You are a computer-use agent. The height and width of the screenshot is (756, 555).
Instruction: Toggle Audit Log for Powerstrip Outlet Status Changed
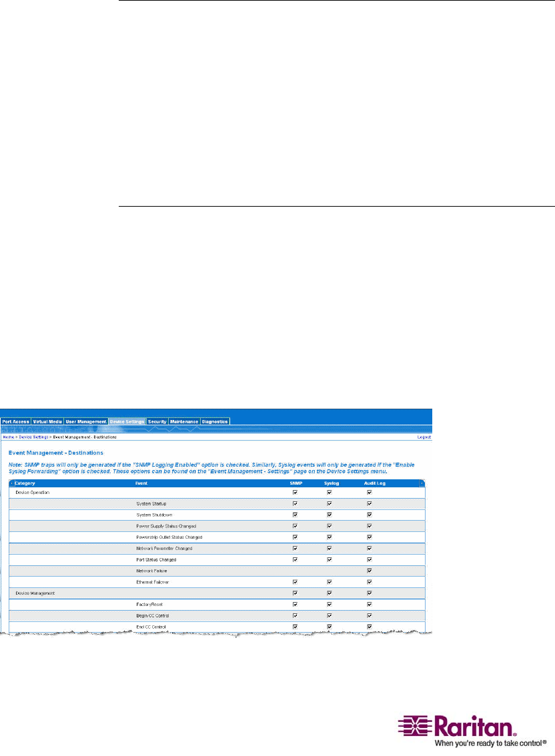tap(369, 537)
